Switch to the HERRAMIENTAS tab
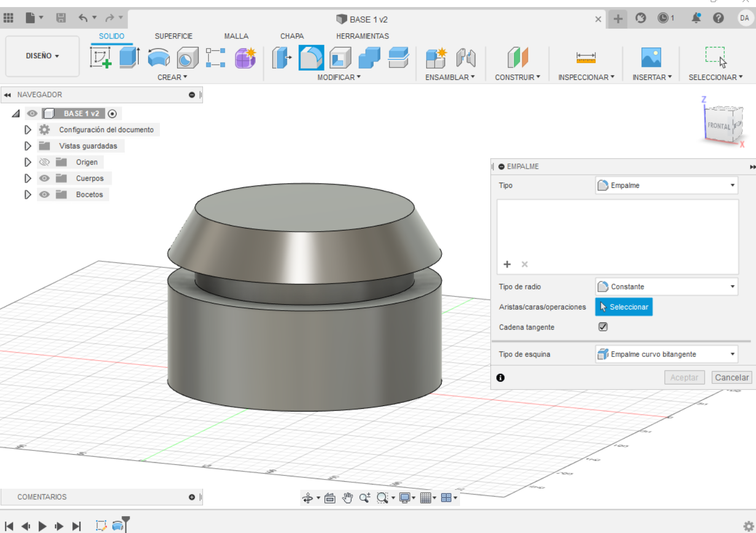This screenshot has width=756, height=533. pos(362,36)
